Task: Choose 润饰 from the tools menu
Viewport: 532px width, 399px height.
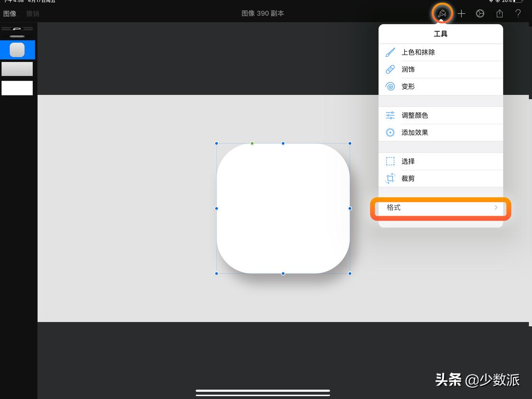Action: (441, 69)
